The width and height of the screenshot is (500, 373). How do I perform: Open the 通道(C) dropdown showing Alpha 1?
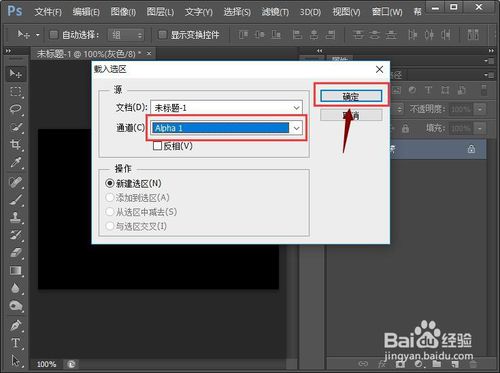point(226,128)
